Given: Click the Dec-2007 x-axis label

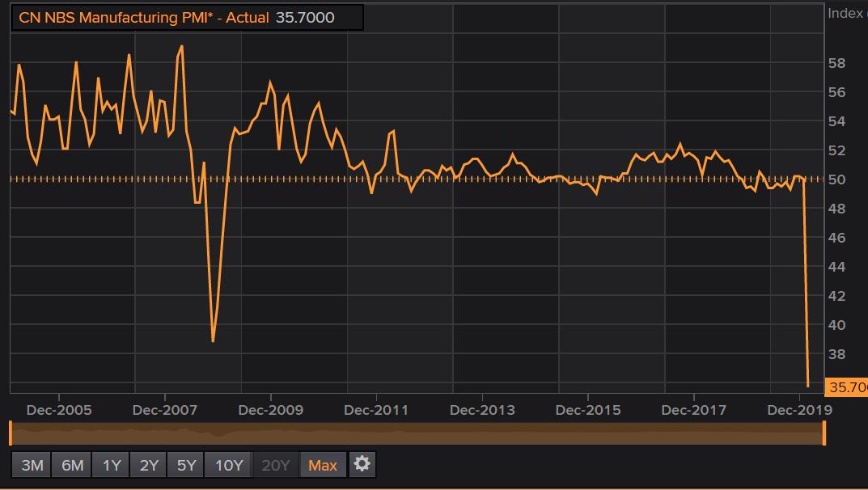Looking at the screenshot, I should [165, 410].
